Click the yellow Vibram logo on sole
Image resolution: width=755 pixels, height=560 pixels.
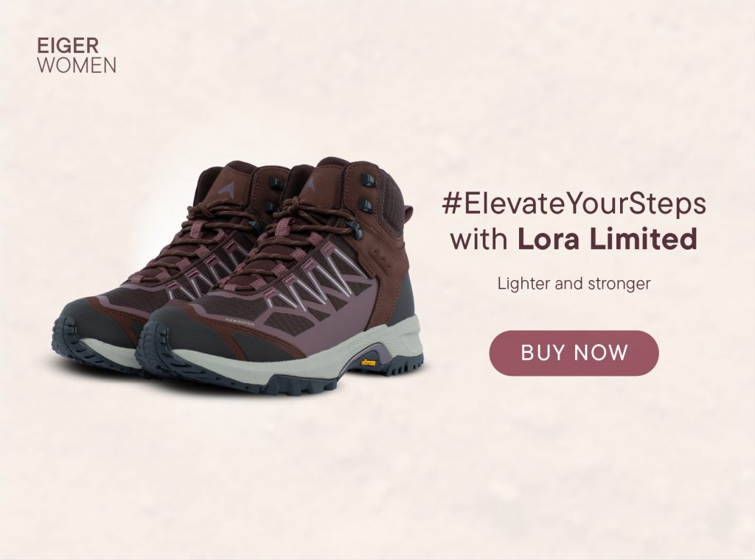click(369, 362)
